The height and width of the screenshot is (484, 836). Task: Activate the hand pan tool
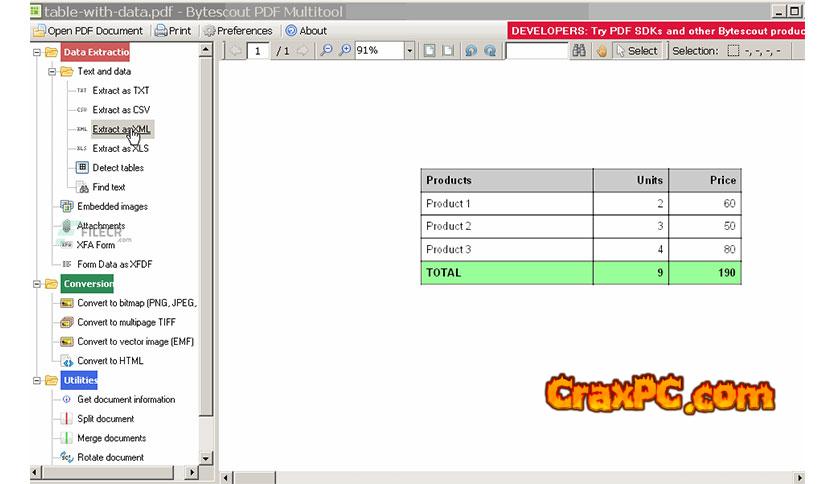click(x=602, y=51)
